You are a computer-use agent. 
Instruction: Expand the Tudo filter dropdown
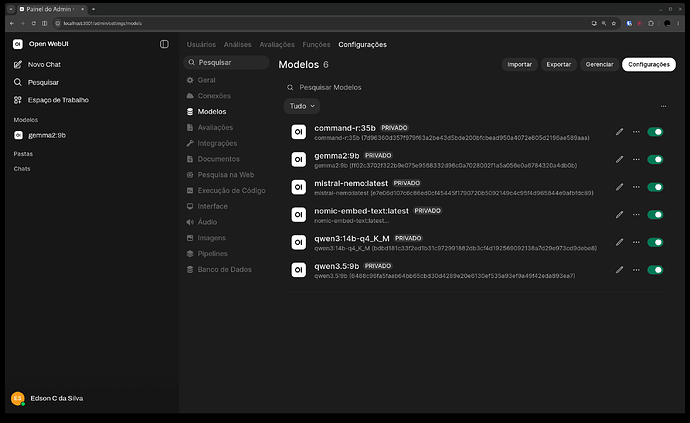tap(302, 106)
